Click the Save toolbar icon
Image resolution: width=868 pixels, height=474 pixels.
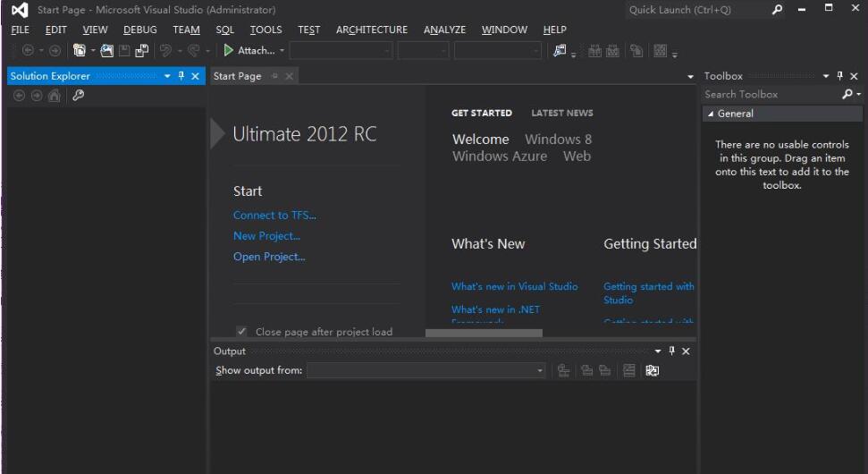tap(124, 51)
